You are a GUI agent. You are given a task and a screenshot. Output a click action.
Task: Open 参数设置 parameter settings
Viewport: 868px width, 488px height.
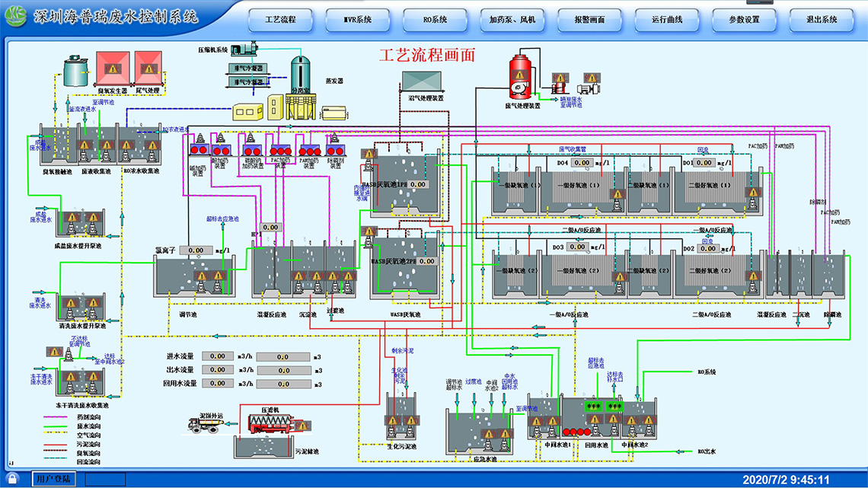tap(745, 20)
